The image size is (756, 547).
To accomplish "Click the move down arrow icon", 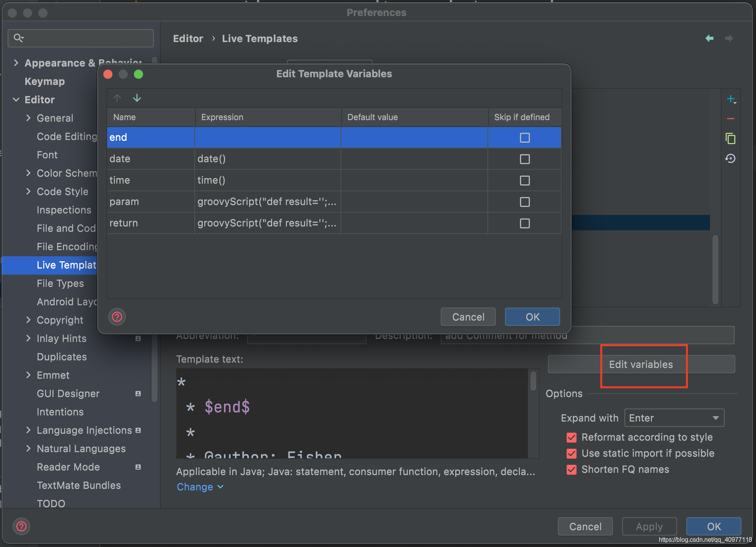I will pyautogui.click(x=137, y=98).
